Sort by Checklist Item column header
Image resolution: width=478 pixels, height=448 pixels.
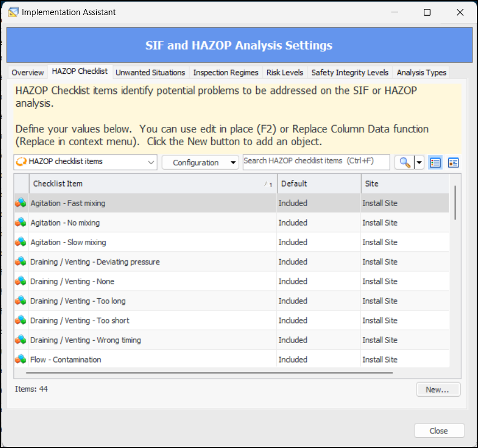click(x=151, y=184)
